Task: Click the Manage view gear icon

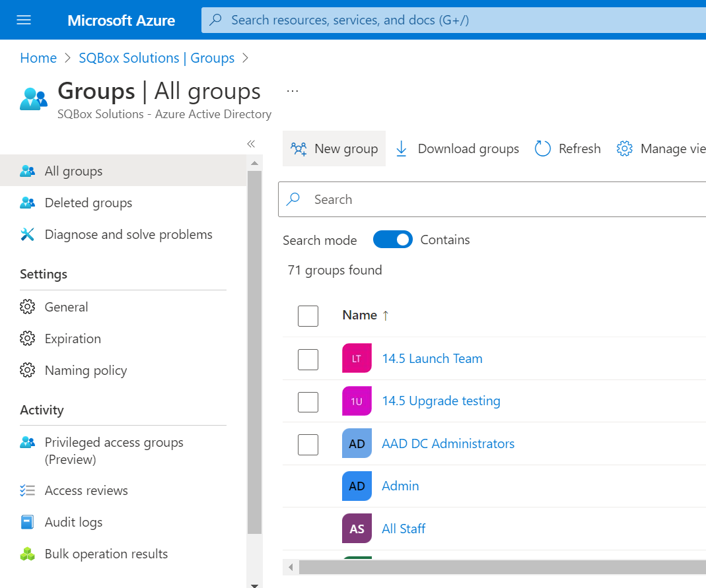Action: [x=625, y=148]
